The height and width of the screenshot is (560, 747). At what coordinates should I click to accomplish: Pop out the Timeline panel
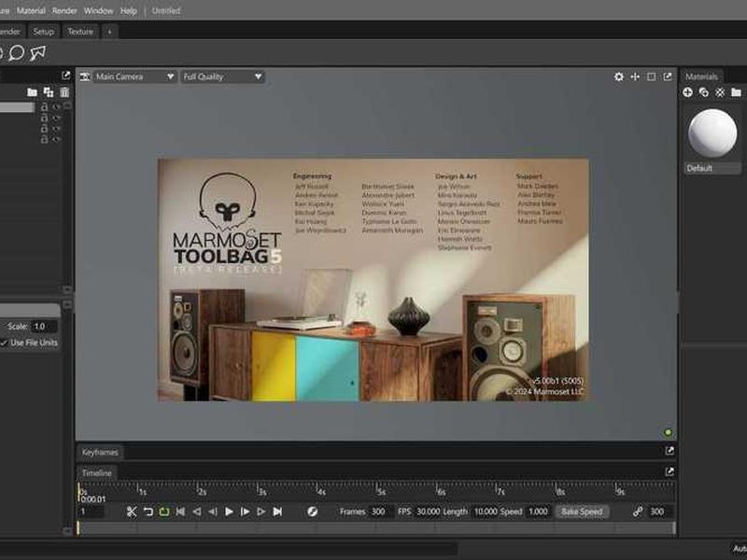click(669, 471)
